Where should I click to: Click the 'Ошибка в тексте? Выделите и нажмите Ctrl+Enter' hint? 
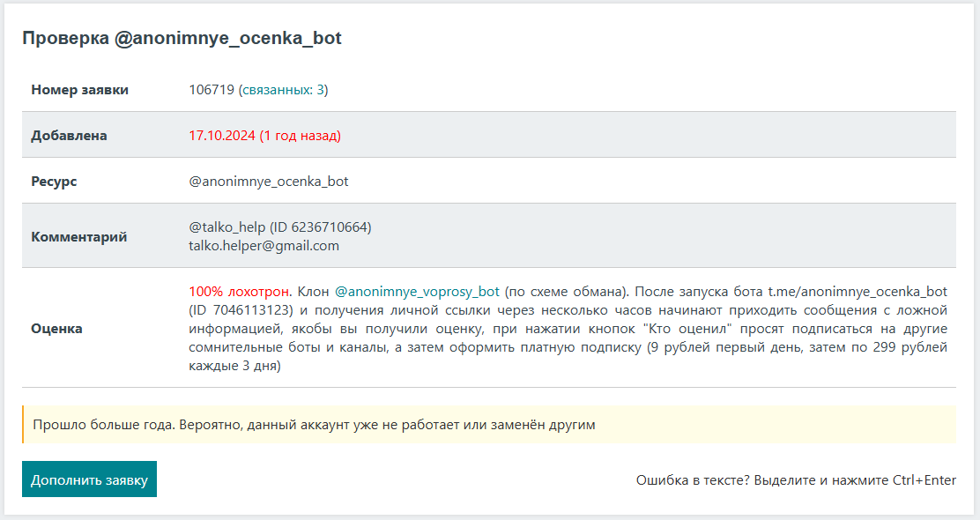pos(797,480)
